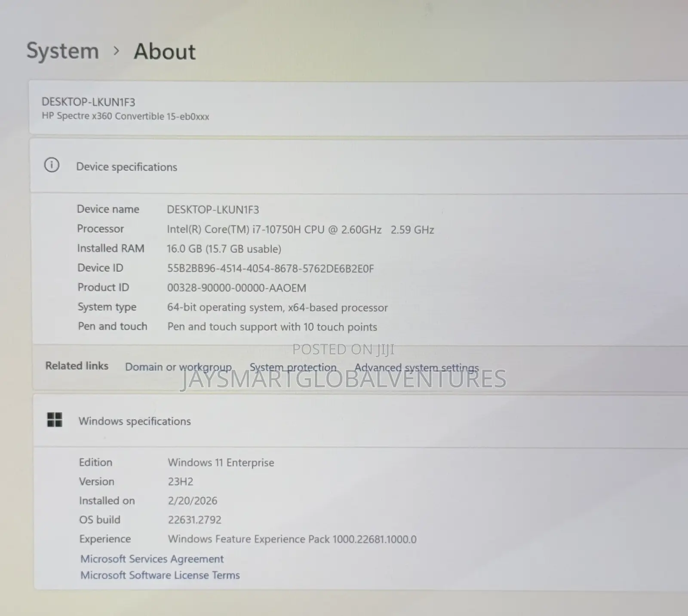Open Microsoft Software License Terms link
The height and width of the screenshot is (616, 688).
160,575
